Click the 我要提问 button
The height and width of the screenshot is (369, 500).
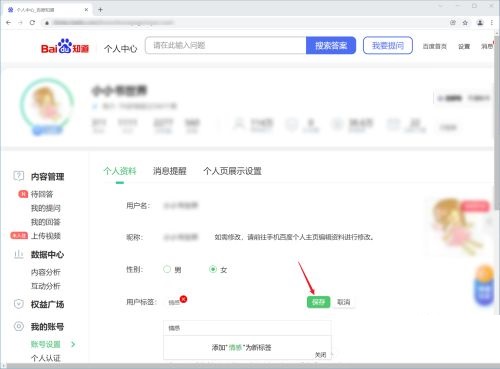388,45
